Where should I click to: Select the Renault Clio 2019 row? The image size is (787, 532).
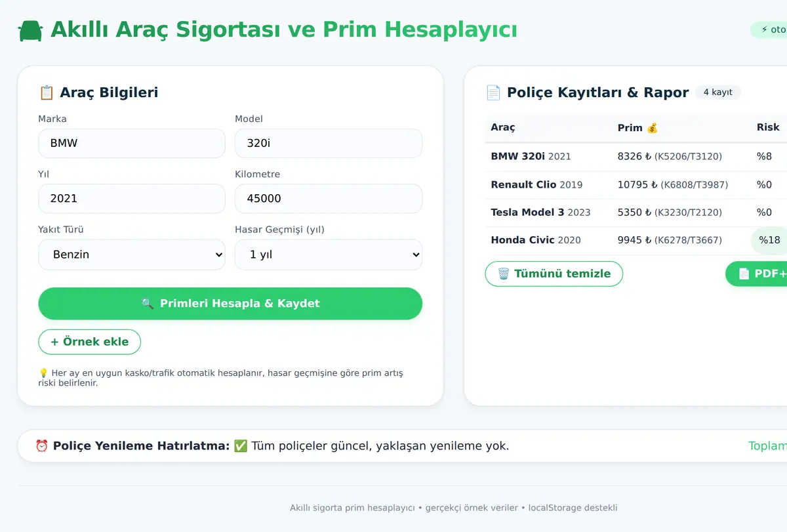(636, 185)
